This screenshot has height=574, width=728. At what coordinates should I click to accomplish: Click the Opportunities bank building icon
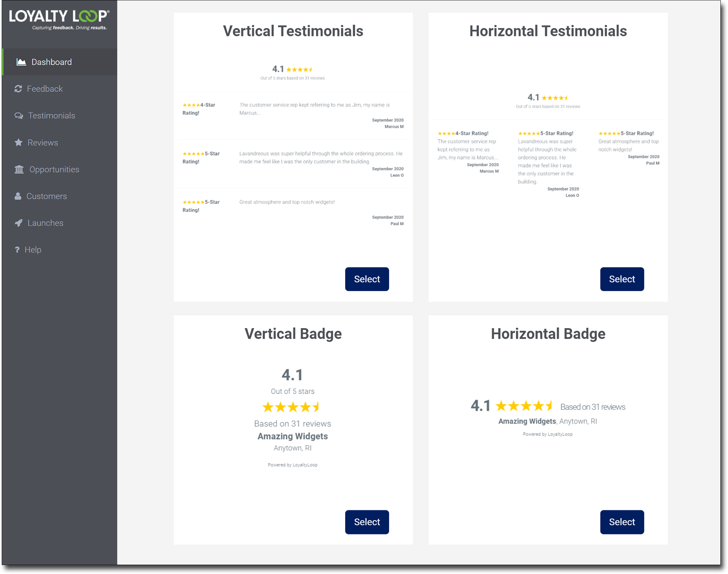[19, 169]
